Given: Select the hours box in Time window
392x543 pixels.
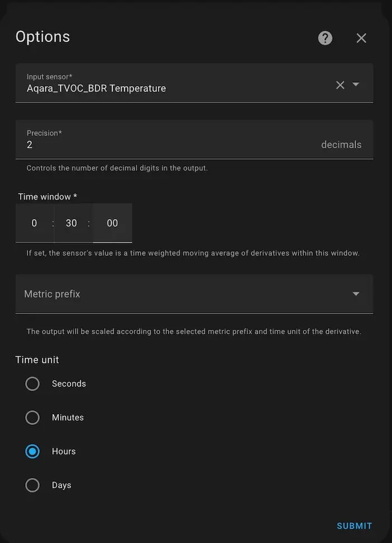Looking at the screenshot, I should (x=34, y=223).
